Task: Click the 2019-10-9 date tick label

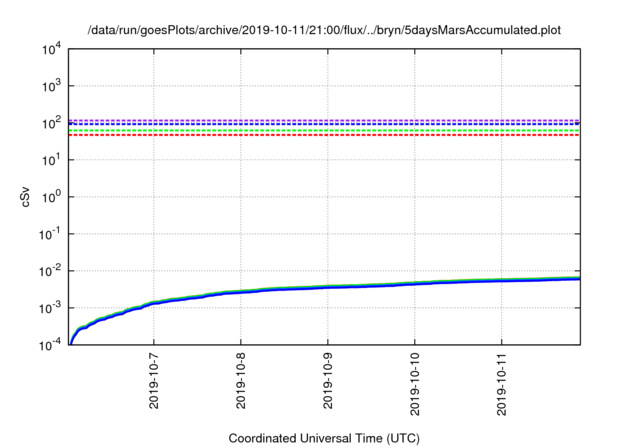Action: 328,382
